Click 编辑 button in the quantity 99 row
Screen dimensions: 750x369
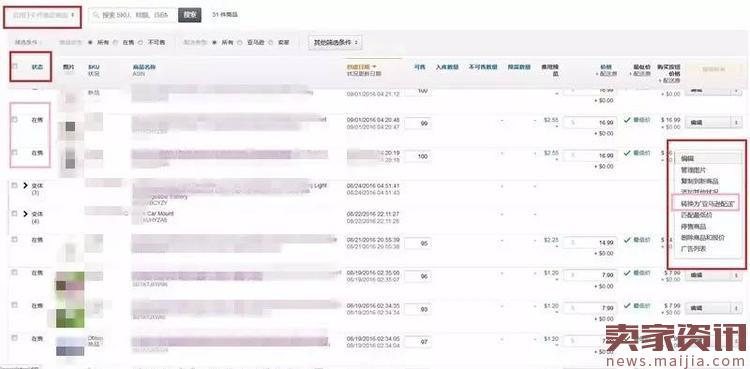pos(708,123)
